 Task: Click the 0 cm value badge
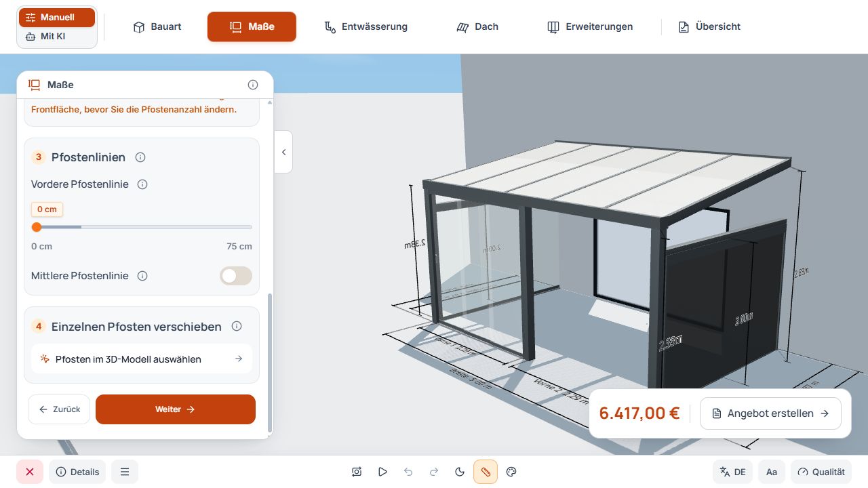(x=47, y=209)
